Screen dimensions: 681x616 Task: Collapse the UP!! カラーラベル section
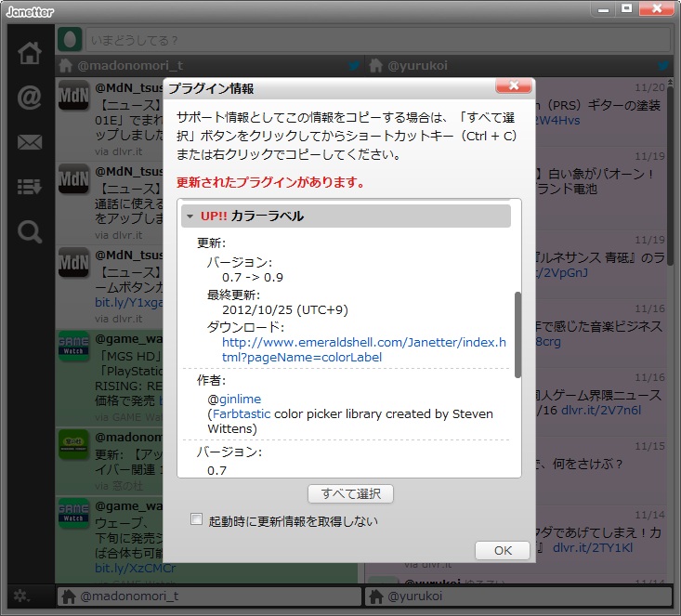point(190,216)
